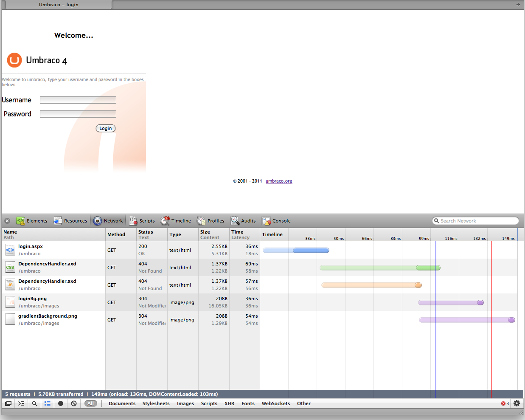Open the Console panel

pyautogui.click(x=276, y=221)
